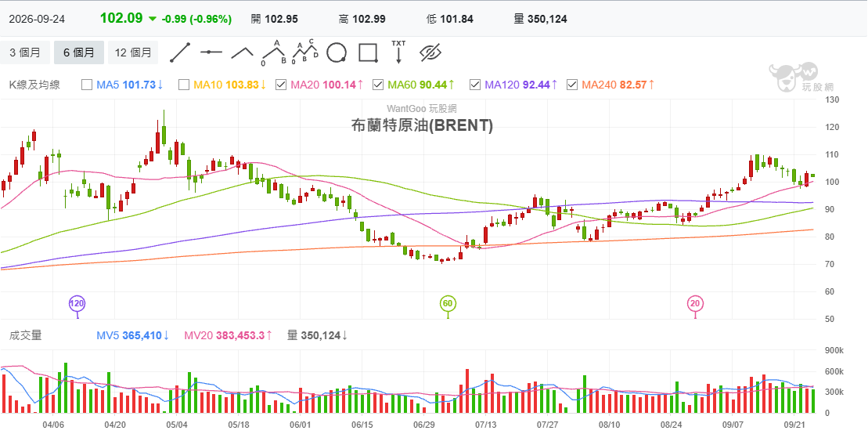Viewport: 868px width, 434px height.
Task: Uncheck the MA60 moving average checkbox
Action: 378,85
